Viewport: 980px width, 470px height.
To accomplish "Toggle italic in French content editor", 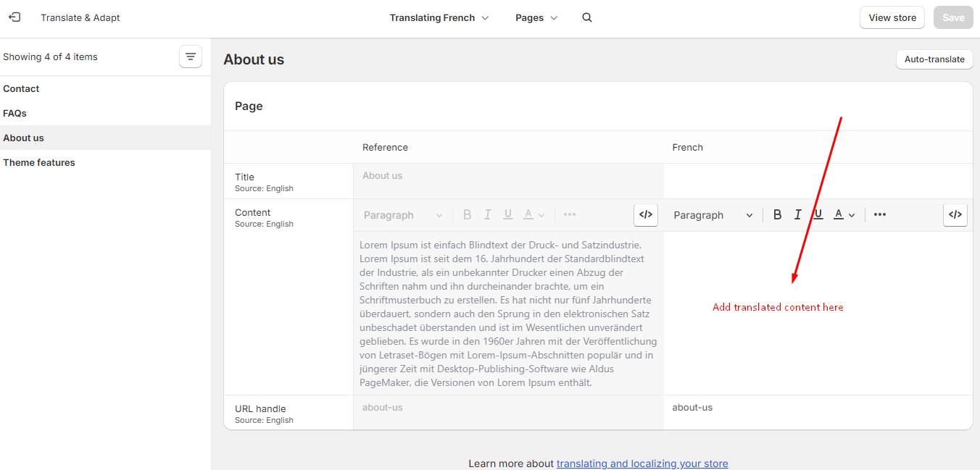I will 797,215.
